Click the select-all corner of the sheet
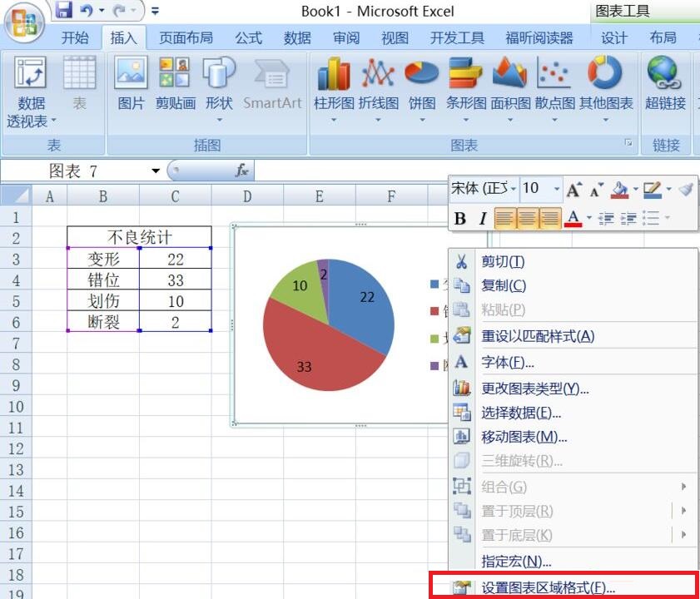The width and height of the screenshot is (700, 599). click(x=16, y=196)
